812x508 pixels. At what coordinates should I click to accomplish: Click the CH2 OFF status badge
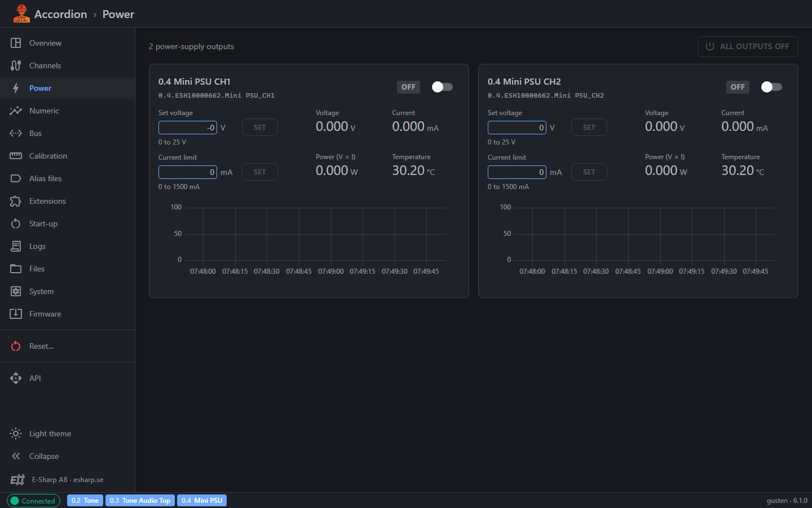pyautogui.click(x=738, y=87)
